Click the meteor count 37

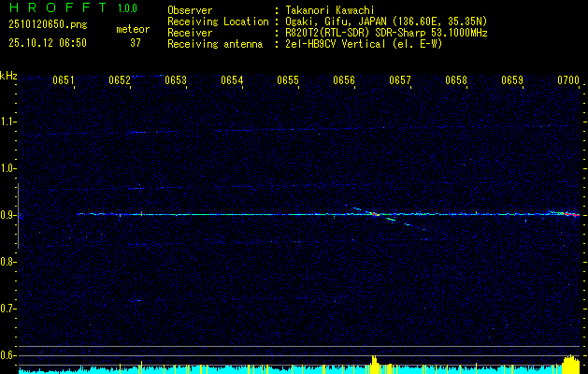tap(136, 43)
